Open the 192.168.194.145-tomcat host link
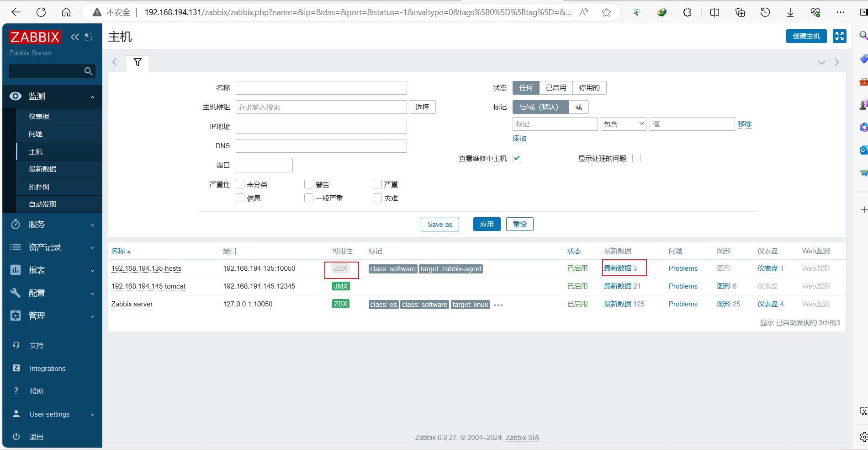 pos(148,286)
